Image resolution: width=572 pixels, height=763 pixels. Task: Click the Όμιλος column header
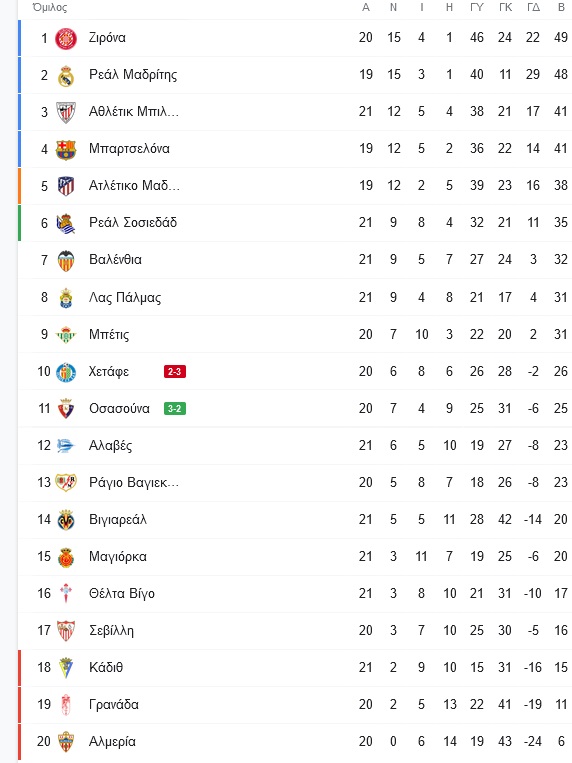(50, 7)
